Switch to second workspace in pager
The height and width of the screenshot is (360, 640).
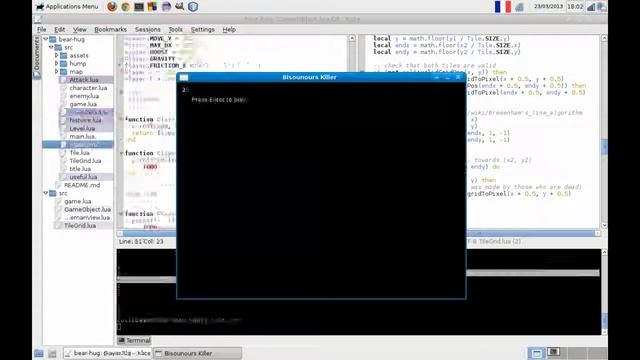555,353
